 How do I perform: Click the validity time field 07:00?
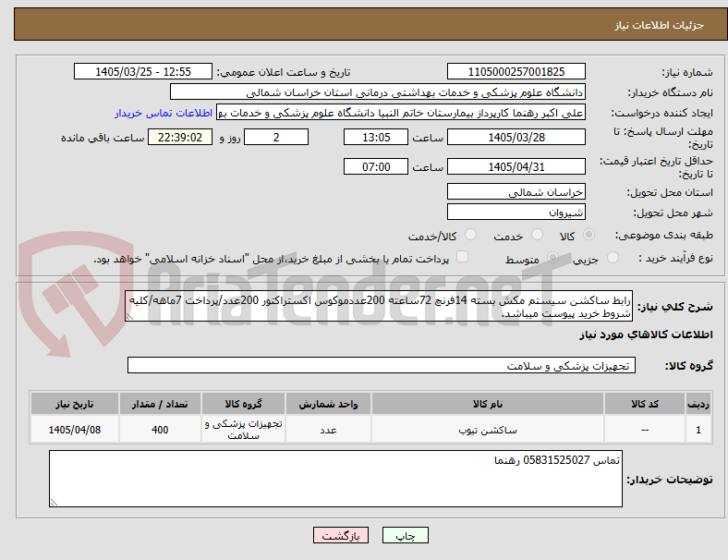point(376,166)
